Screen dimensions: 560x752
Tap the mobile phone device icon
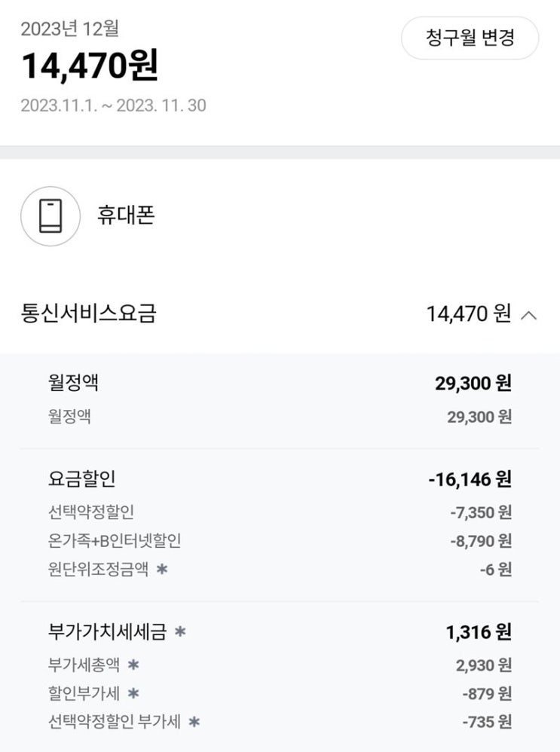tap(50, 216)
